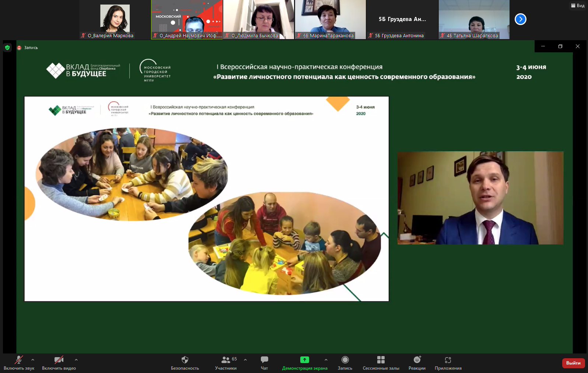Image resolution: width=588 pixels, height=373 pixels.
Task: Expand the arrow beside Participants count
Action: [x=245, y=360]
